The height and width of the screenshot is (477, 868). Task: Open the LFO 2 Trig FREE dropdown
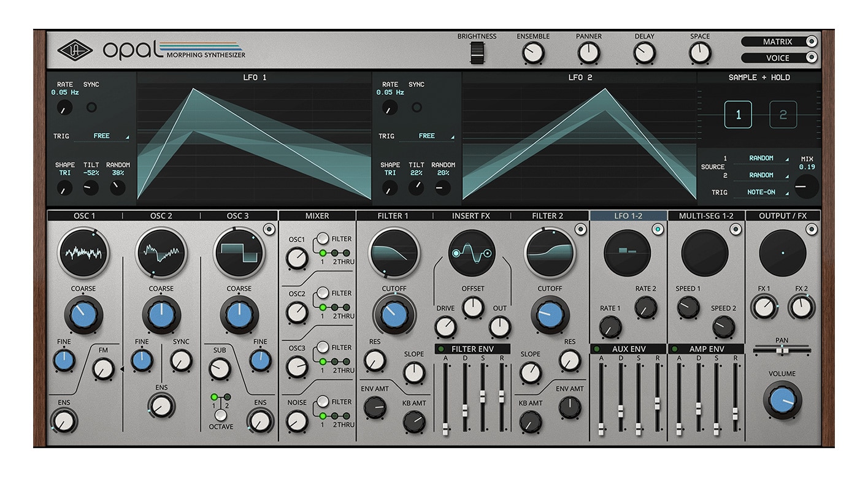[426, 136]
